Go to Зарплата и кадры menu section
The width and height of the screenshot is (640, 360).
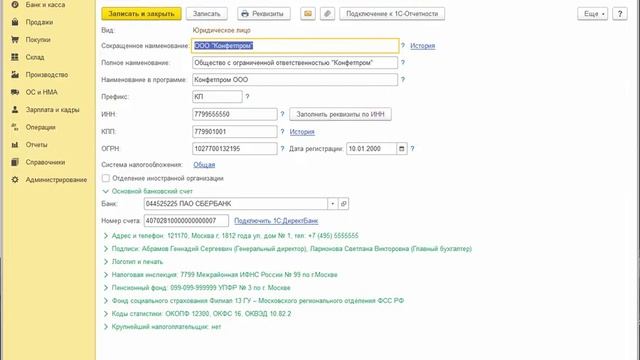[53, 109]
